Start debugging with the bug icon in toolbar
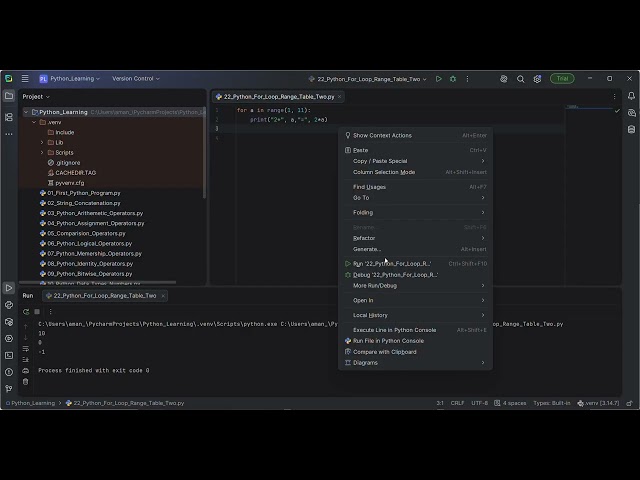 pyautogui.click(x=453, y=79)
